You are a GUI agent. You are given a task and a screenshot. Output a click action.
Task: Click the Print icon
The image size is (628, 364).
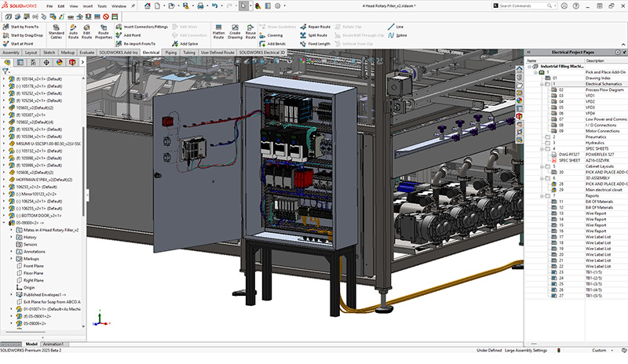pyautogui.click(x=200, y=5)
